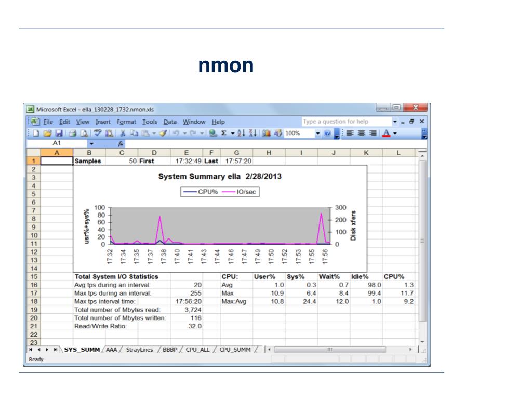Sort ascending A to Z
Viewport: 532px width, 399px height.
pos(241,134)
